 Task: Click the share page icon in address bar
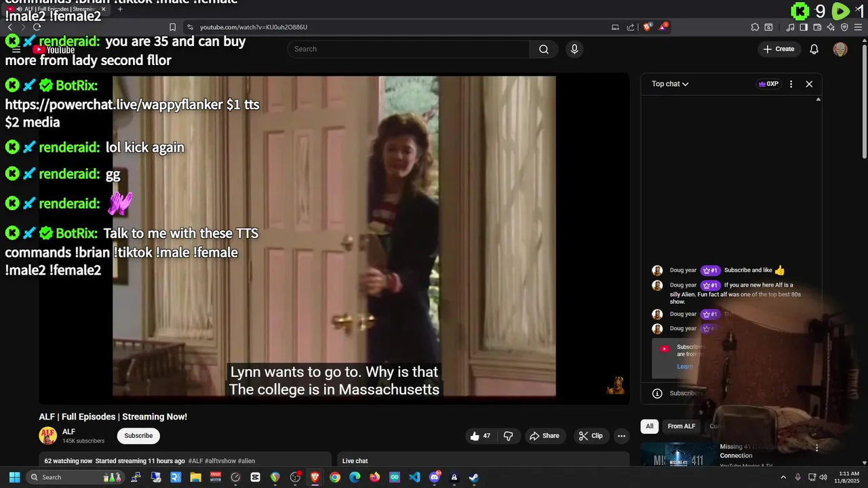click(x=631, y=27)
